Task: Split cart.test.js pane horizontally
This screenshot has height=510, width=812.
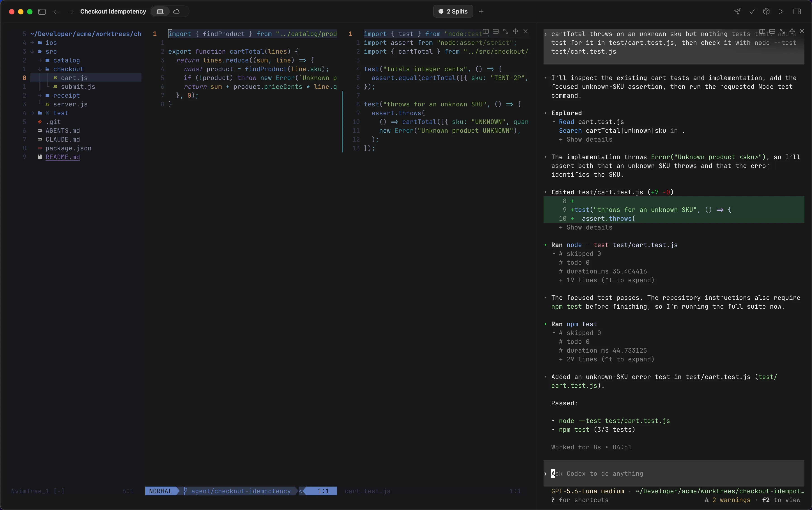Action: coord(496,31)
